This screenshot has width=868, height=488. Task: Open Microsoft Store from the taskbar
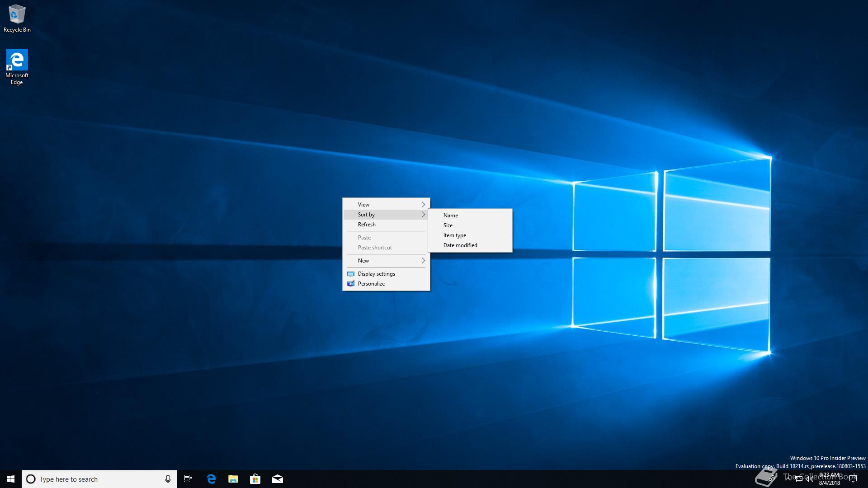[x=255, y=479]
